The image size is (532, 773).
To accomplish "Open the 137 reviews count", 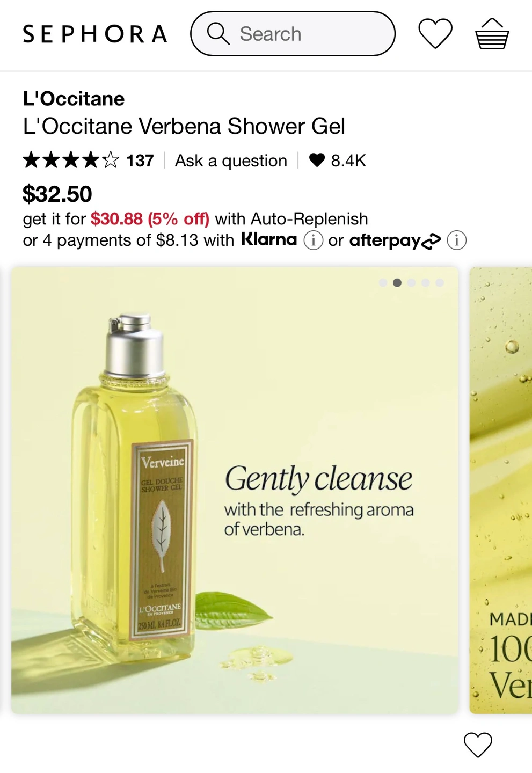I will [x=140, y=161].
